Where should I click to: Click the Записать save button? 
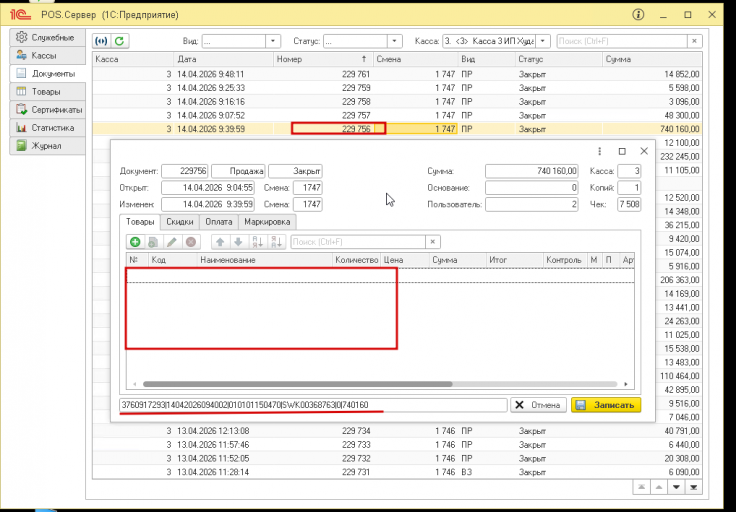click(606, 405)
